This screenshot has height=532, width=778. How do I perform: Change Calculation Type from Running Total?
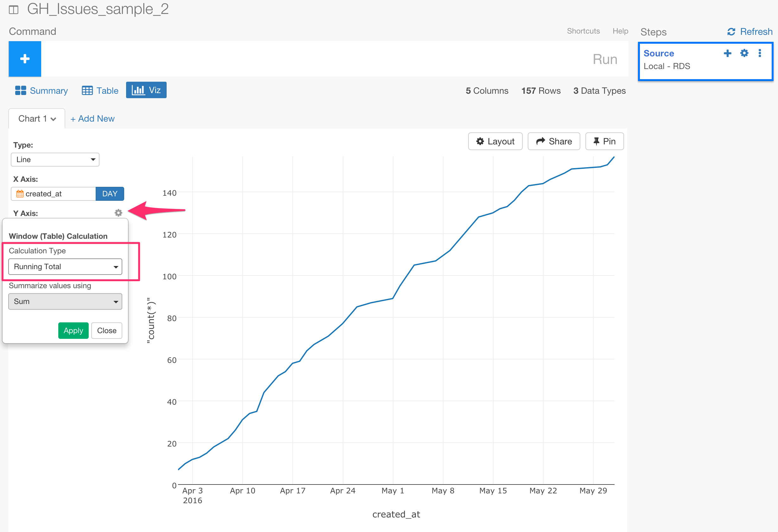click(x=65, y=267)
